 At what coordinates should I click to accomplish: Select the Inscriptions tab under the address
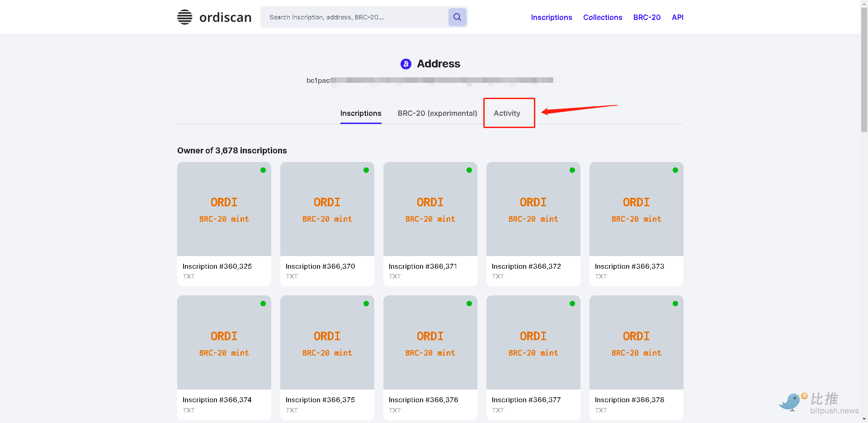pos(361,113)
